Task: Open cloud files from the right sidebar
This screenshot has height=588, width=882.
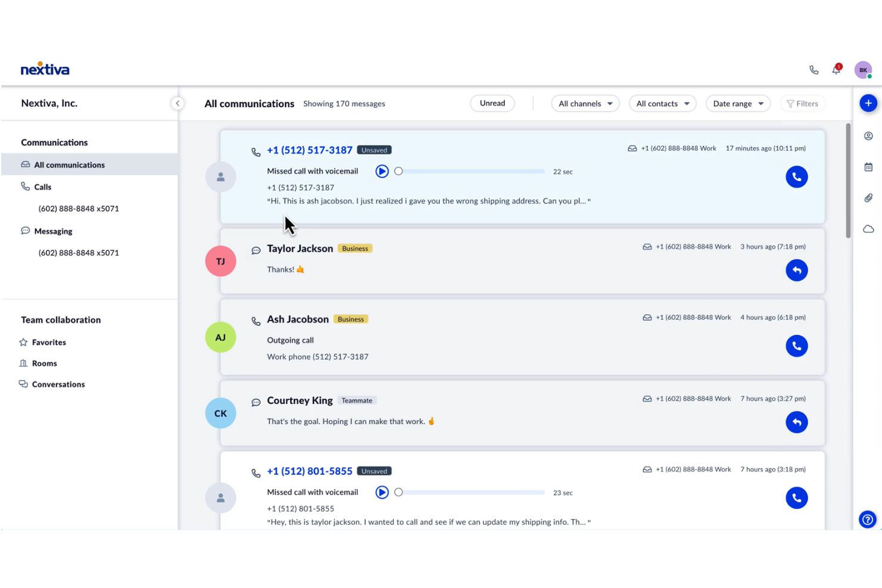Action: [868, 228]
